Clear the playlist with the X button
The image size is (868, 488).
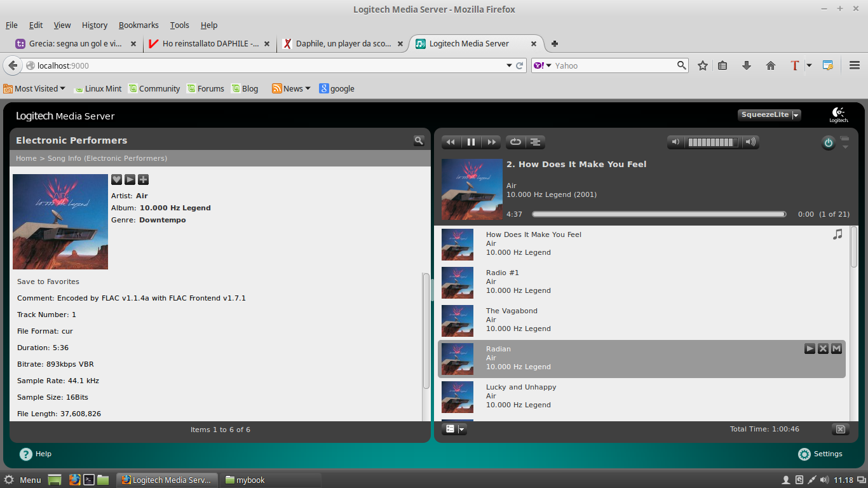840,430
